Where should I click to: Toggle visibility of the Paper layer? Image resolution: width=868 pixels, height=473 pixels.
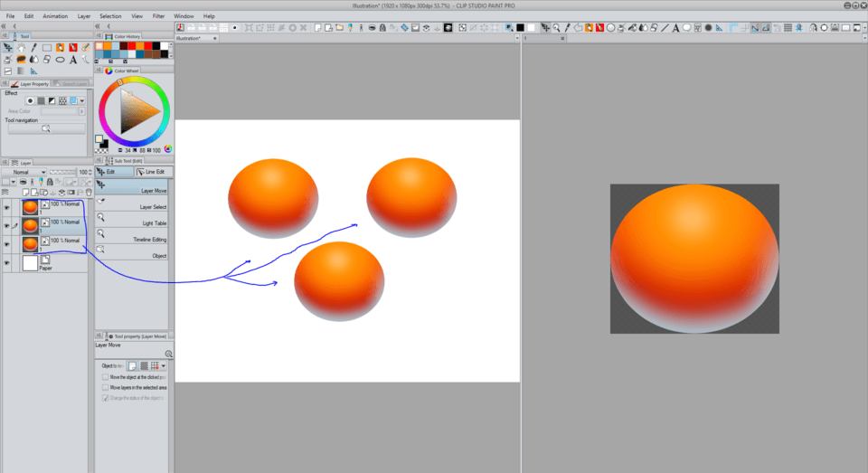click(x=6, y=263)
